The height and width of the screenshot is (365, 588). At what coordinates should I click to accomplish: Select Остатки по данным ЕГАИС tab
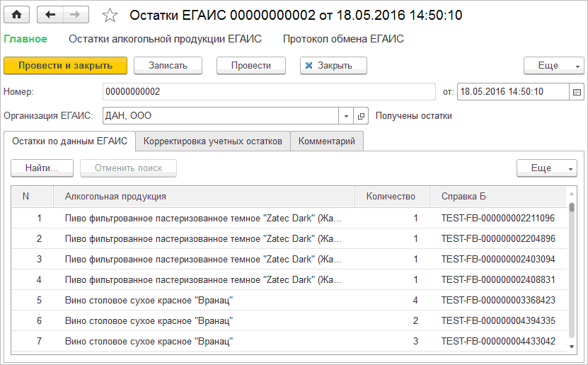(x=69, y=141)
